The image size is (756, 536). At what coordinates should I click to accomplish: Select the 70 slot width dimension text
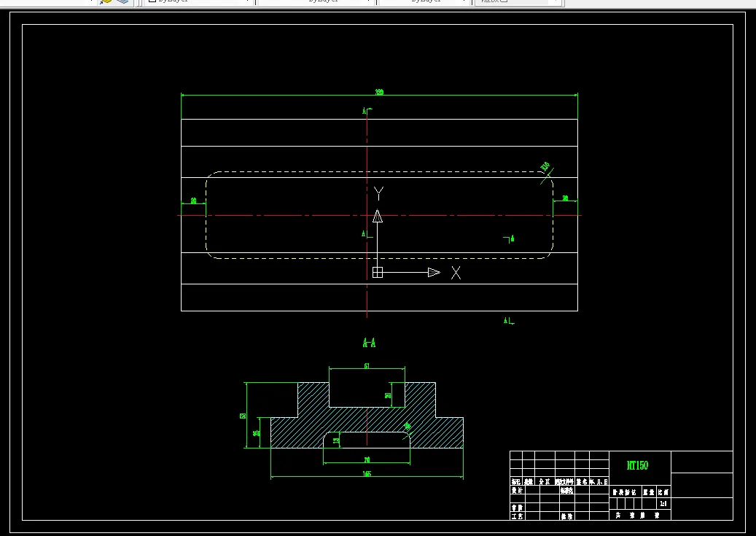[367, 459]
